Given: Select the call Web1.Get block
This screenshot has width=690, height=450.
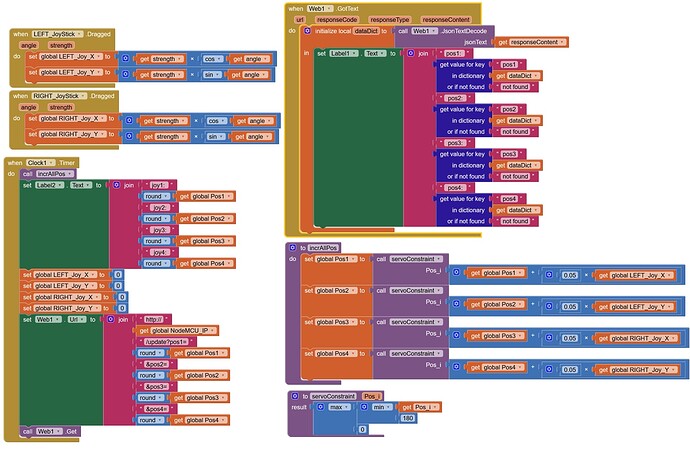Looking at the screenshot, I should point(50,432).
